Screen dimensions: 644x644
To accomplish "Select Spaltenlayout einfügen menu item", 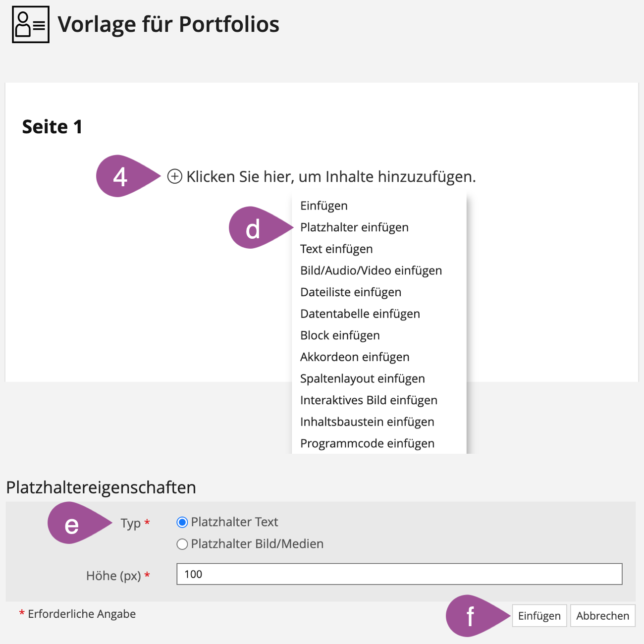I will (x=362, y=379).
